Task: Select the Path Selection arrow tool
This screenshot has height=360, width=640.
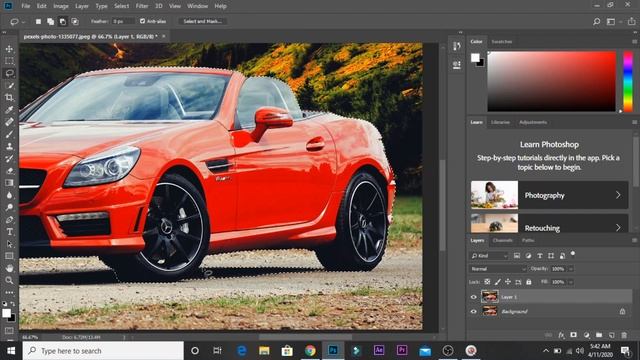Action: pyautogui.click(x=9, y=244)
